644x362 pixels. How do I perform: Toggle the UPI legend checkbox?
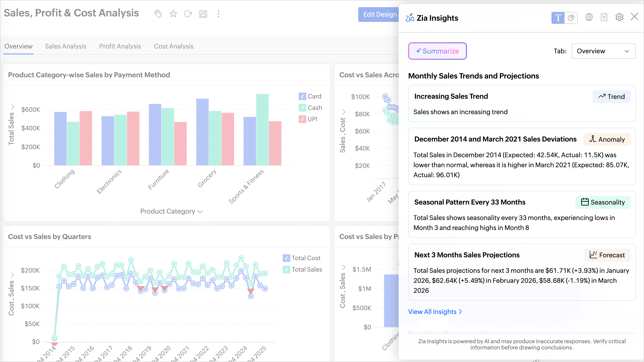point(302,119)
